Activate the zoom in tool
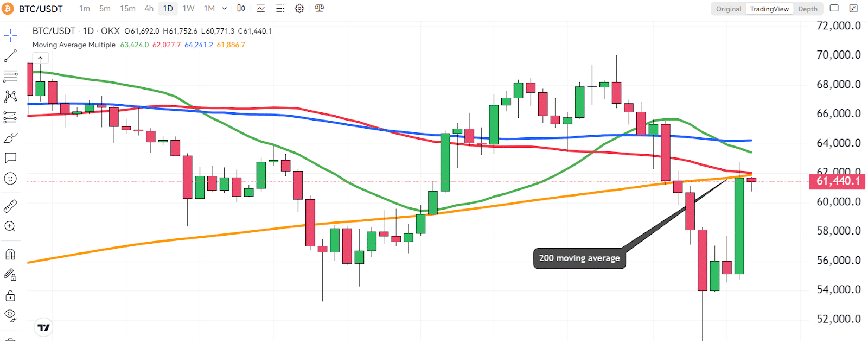This screenshot has height=342, width=868. pyautogui.click(x=10, y=226)
